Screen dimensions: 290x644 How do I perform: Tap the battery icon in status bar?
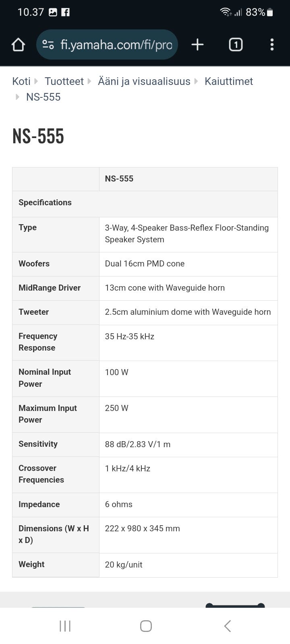tap(270, 12)
